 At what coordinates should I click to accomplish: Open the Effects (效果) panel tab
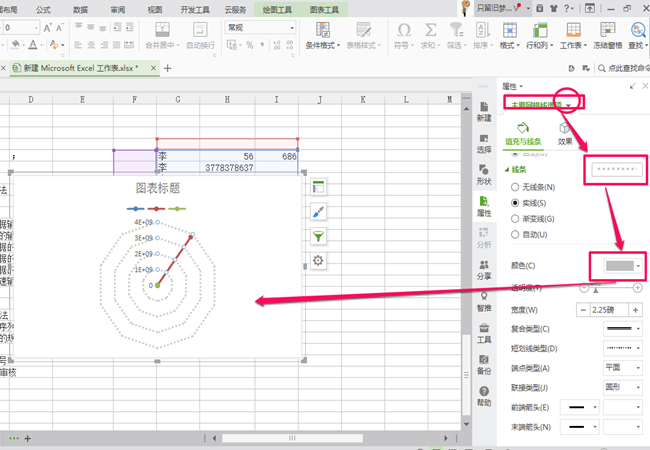click(x=565, y=133)
